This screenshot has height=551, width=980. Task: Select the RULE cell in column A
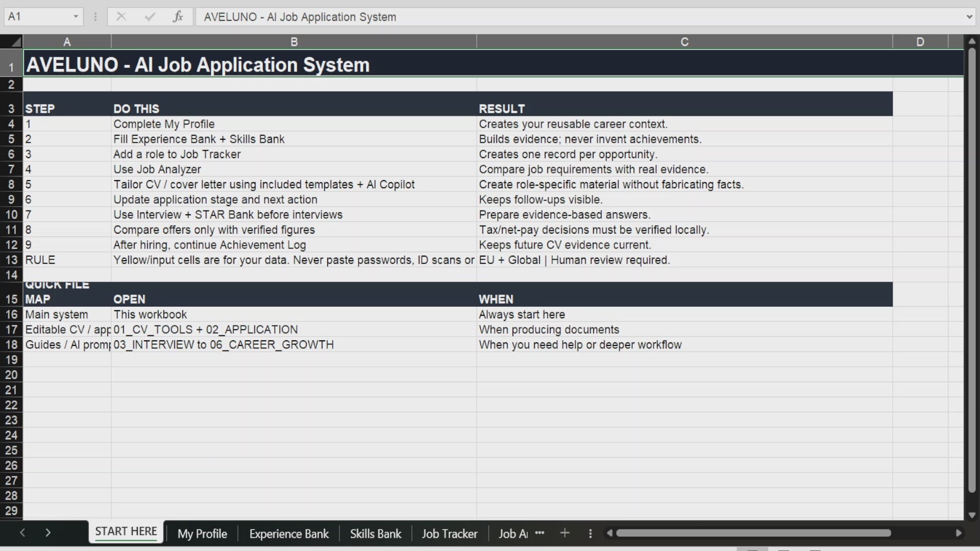pyautogui.click(x=67, y=260)
